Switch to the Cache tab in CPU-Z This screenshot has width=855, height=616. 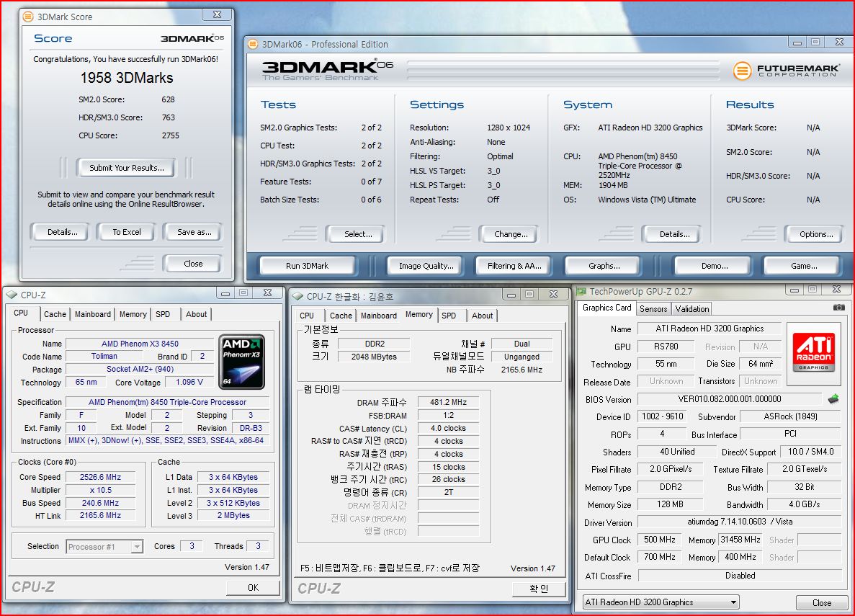[x=55, y=314]
